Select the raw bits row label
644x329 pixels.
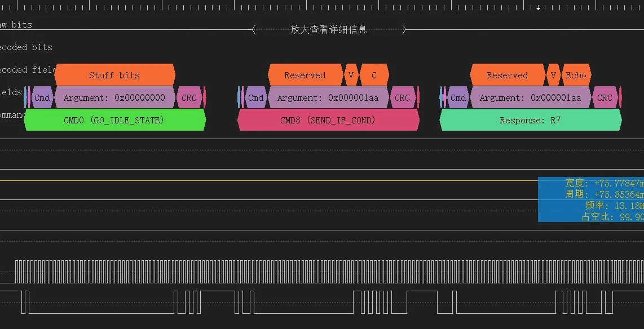pyautogui.click(x=16, y=25)
